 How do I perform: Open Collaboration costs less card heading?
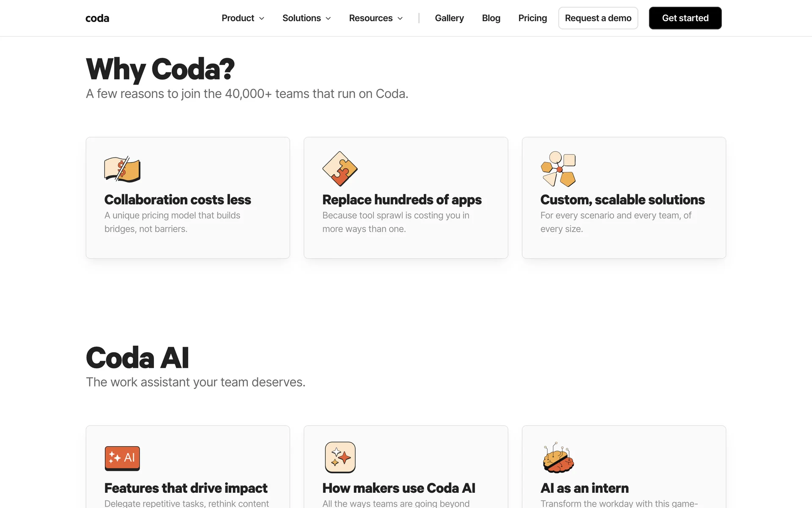coord(178,199)
